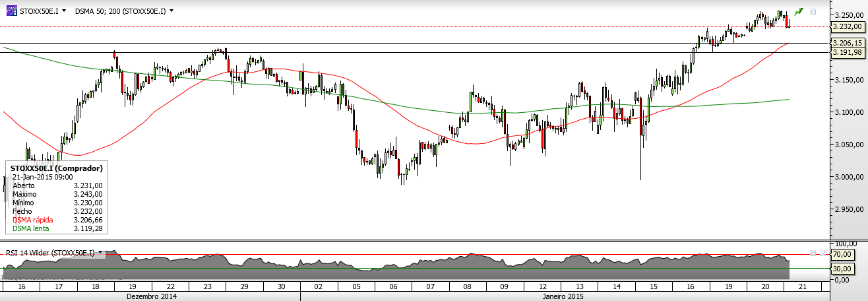Click the 2.950,00 price axis value
The width and height of the screenshot is (868, 301).
pos(849,209)
